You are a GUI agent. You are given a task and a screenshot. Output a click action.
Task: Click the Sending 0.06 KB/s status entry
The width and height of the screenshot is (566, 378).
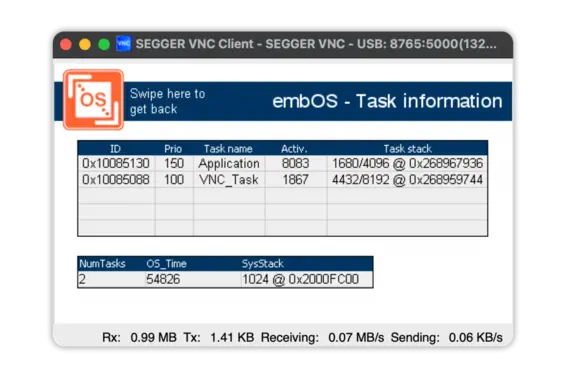point(447,338)
